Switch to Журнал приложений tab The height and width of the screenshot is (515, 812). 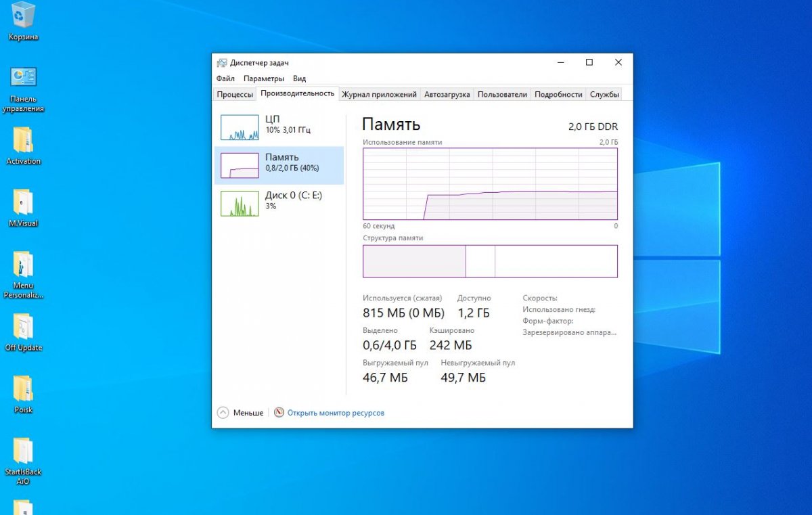tap(379, 95)
